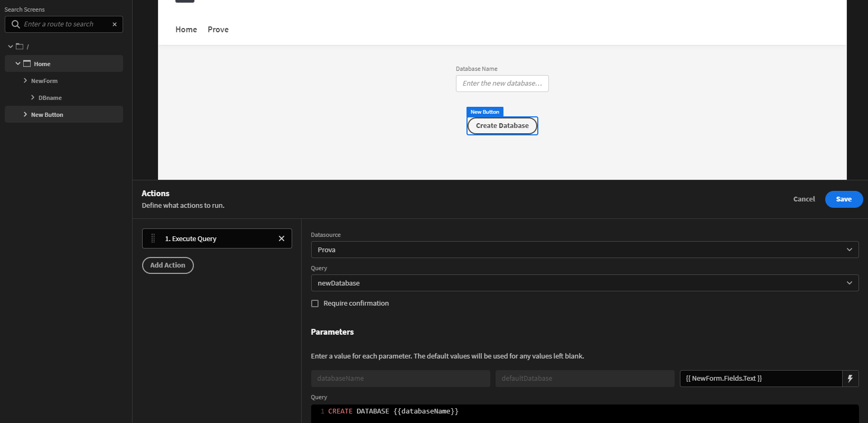Viewport: 868px width, 423px height.
Task: Collapse the root folder chevron
Action: [x=10, y=47]
